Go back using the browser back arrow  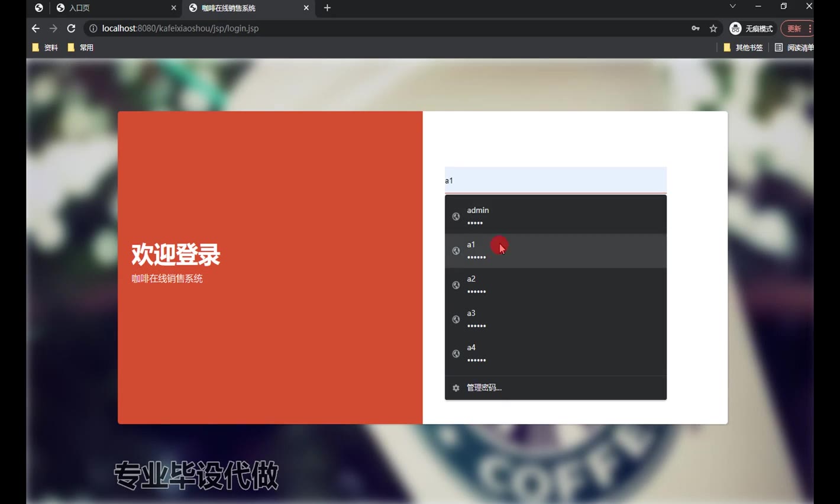(x=35, y=28)
